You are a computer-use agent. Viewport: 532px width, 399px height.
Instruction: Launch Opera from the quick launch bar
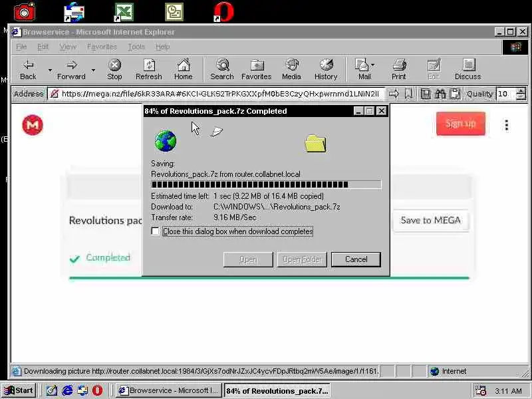tap(97, 390)
